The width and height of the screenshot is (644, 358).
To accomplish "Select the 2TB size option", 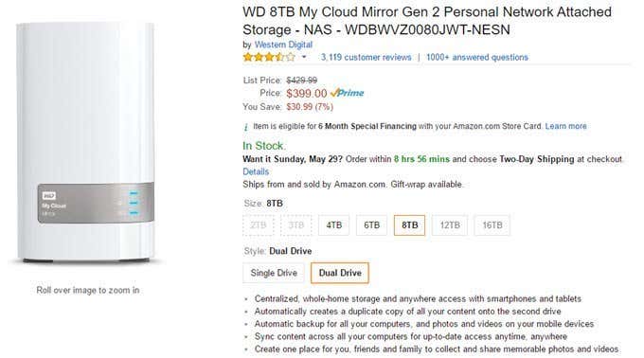I will click(x=259, y=225).
